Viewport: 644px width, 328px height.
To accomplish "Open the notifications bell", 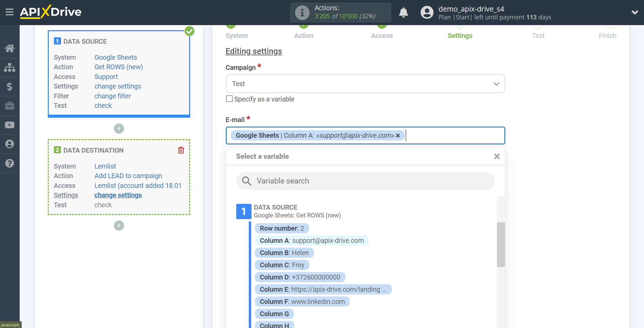I will pyautogui.click(x=403, y=13).
